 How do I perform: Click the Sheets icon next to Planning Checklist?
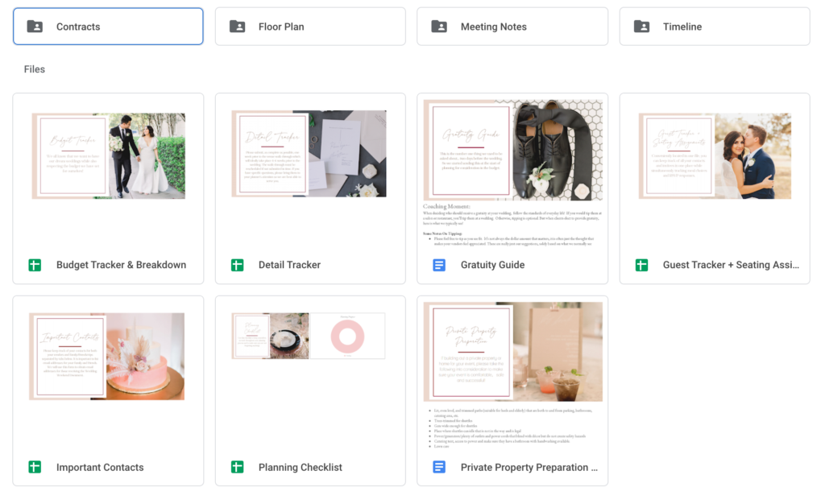pyautogui.click(x=236, y=466)
